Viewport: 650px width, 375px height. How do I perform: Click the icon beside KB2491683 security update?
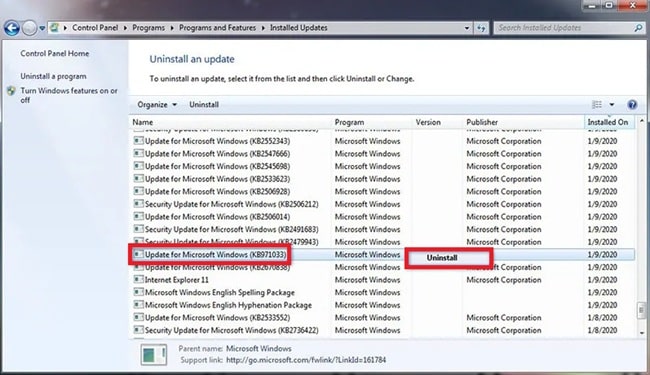[138, 229]
